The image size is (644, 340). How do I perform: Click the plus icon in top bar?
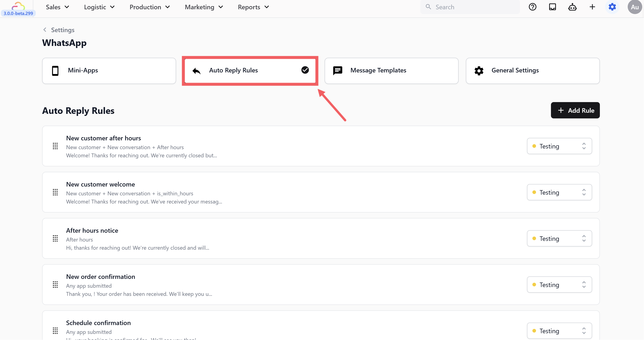pos(592,7)
